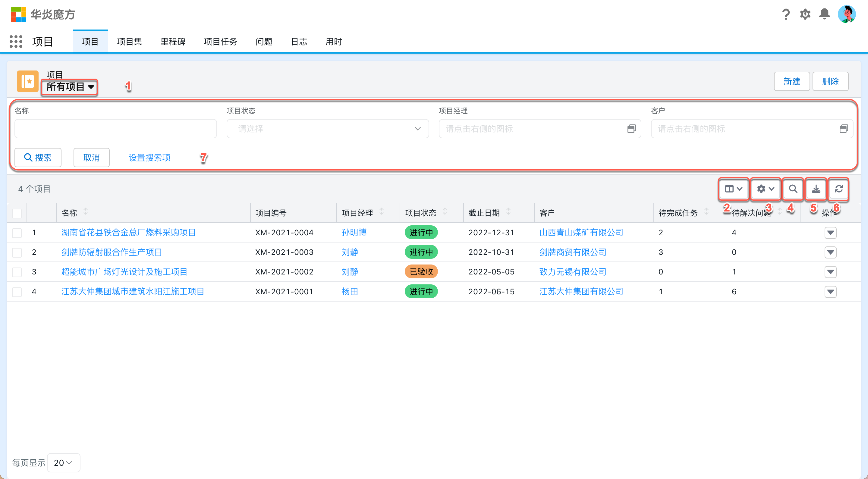The width and height of the screenshot is (868, 479).
Task: Click the search magnifier icon in the list toolbar
Action: tap(793, 189)
